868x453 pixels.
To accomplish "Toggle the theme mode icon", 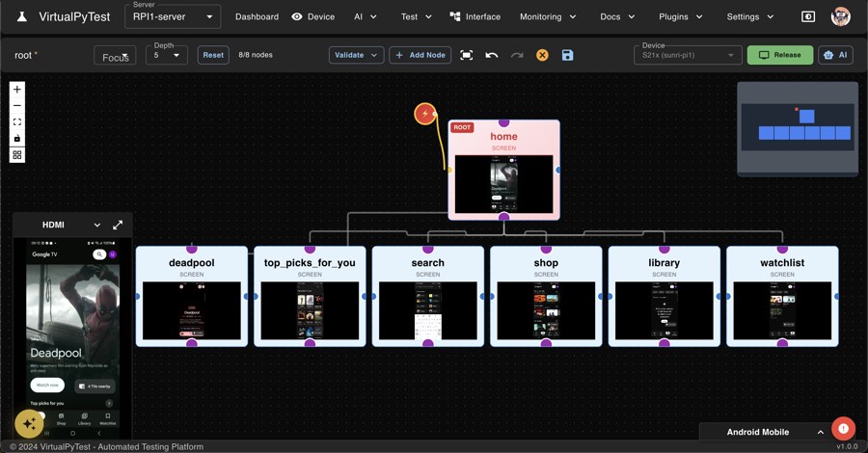I will pyautogui.click(x=808, y=16).
